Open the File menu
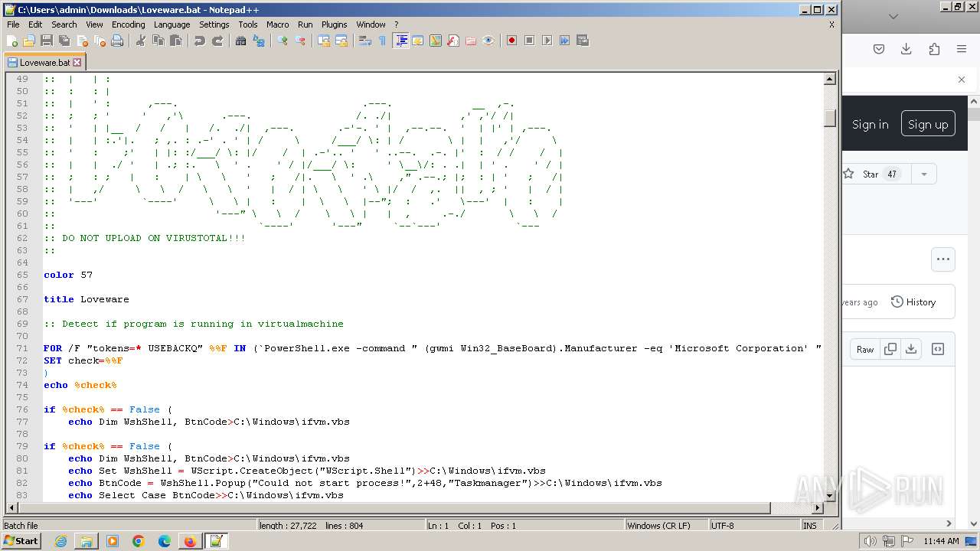This screenshot has width=980, height=551. 13,24
